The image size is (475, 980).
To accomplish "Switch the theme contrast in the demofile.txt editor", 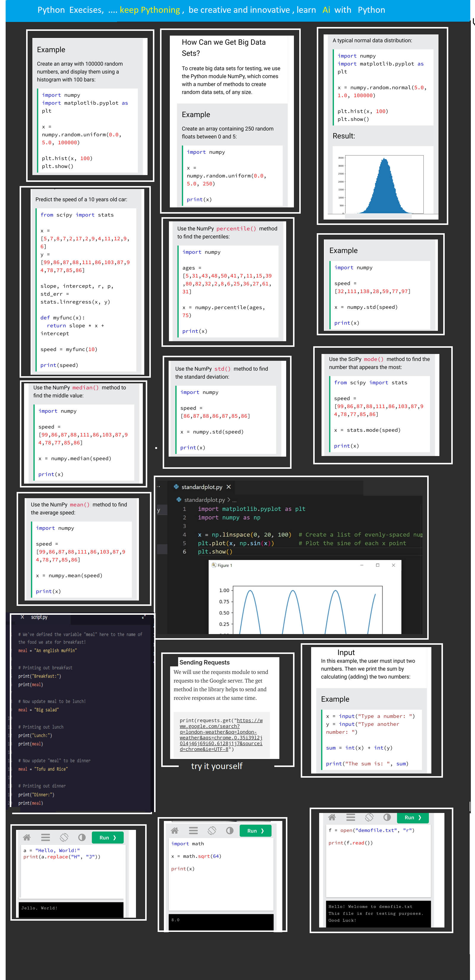I will pyautogui.click(x=387, y=817).
